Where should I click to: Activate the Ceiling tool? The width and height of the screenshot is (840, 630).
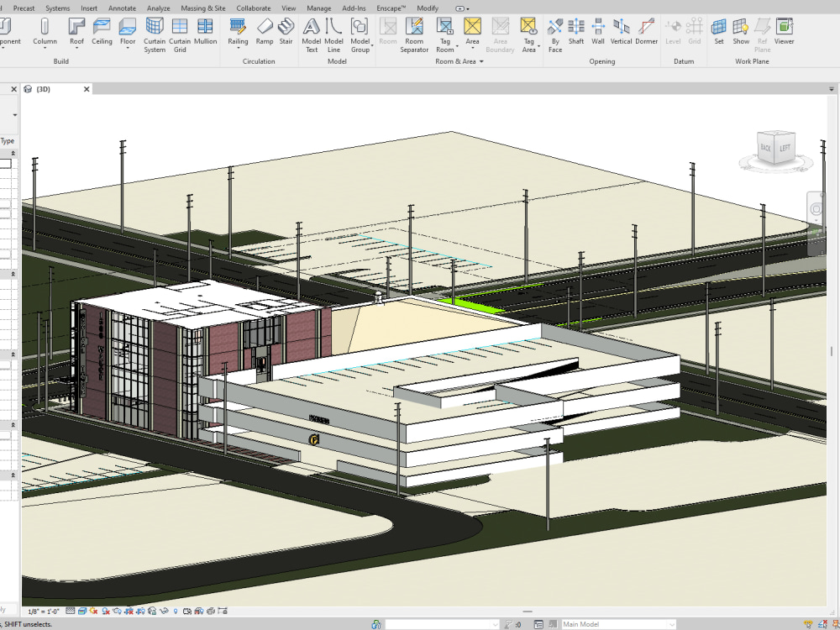point(102,34)
